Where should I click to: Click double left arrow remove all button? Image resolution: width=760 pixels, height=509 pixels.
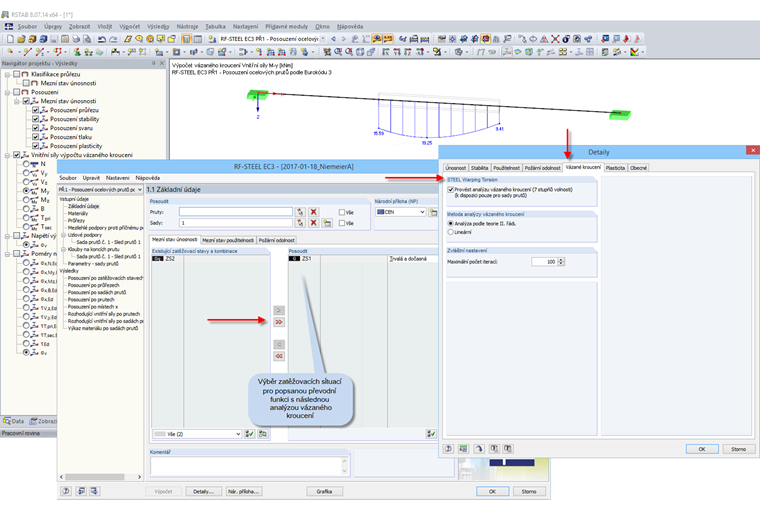pyautogui.click(x=279, y=356)
